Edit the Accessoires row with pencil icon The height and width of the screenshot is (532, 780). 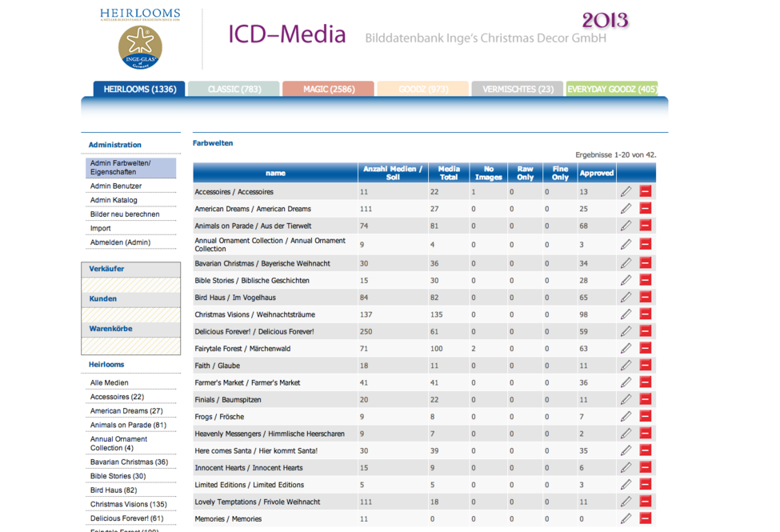tap(626, 191)
